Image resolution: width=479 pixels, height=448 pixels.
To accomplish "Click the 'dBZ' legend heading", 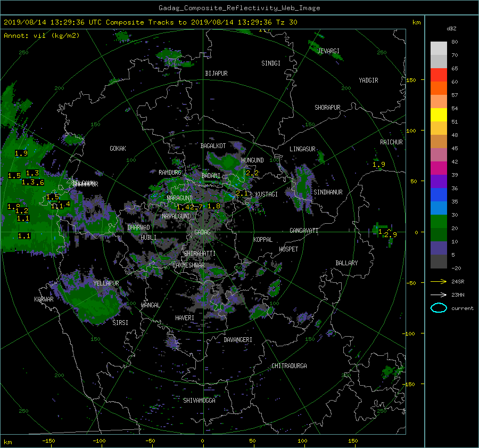I will coord(451,28).
